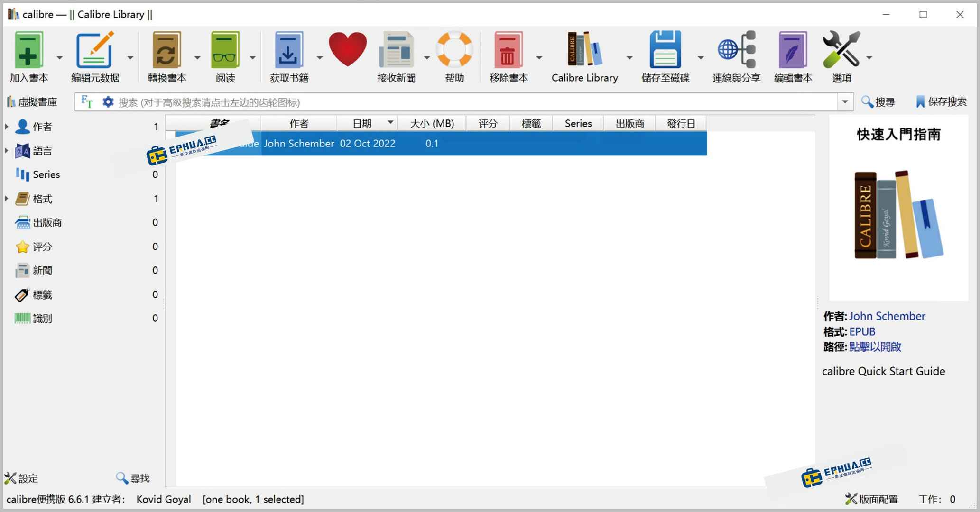Click the 帮助 lifebuoy help icon
This screenshot has height=512, width=980.
[x=454, y=50]
